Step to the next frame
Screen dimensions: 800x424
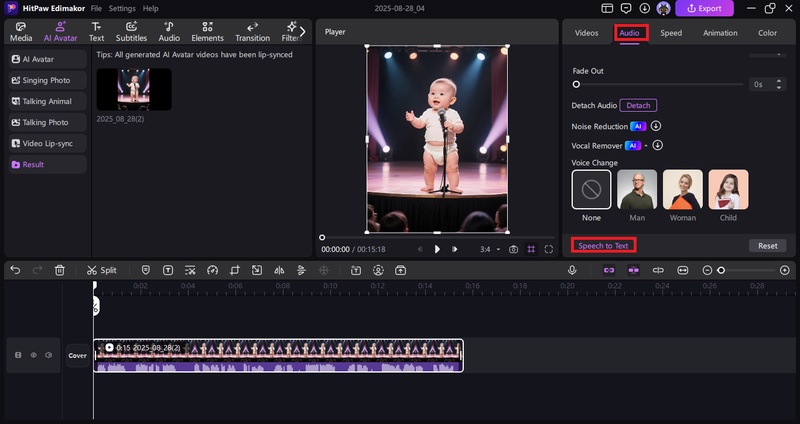454,249
